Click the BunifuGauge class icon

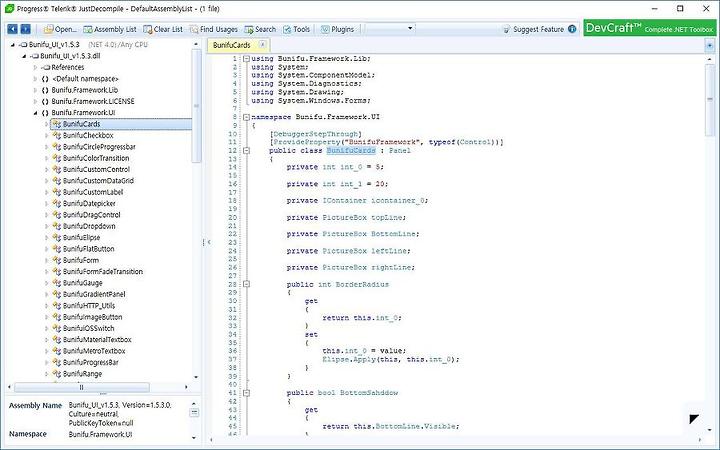click(56, 283)
